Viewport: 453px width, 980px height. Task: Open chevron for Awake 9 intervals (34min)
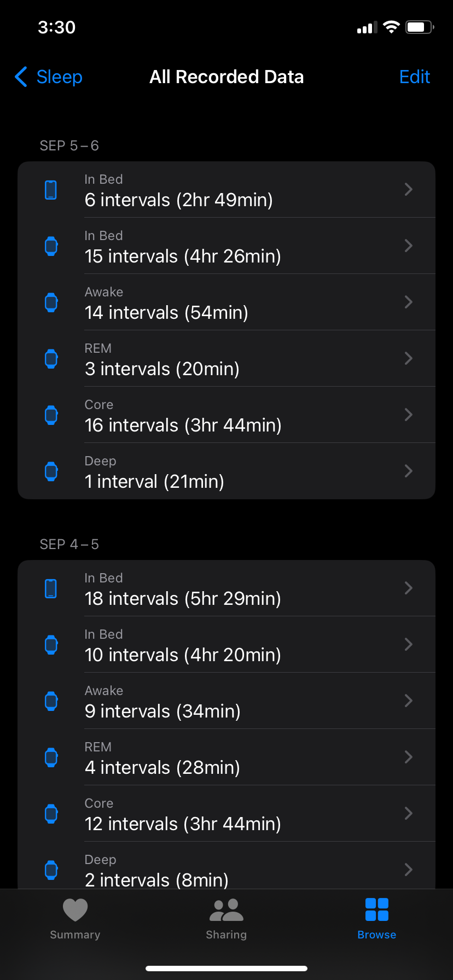click(x=408, y=701)
